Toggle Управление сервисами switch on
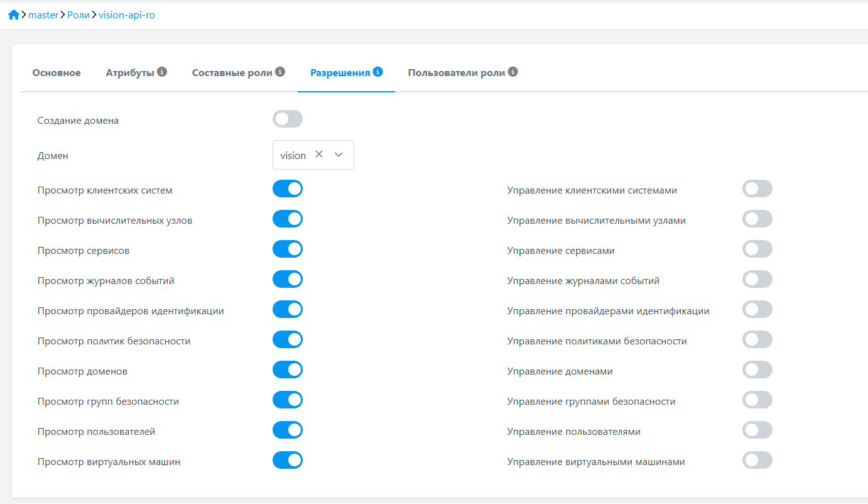The image size is (868, 504). coord(757,249)
